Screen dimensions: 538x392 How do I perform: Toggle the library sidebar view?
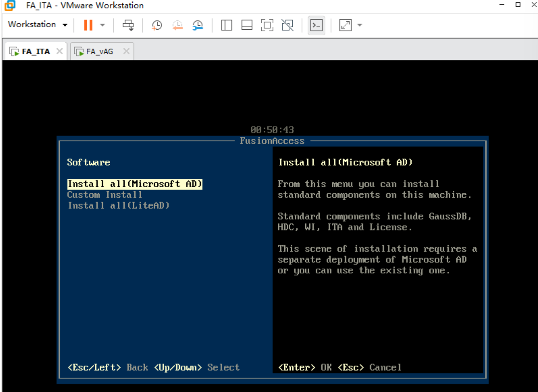coord(227,25)
